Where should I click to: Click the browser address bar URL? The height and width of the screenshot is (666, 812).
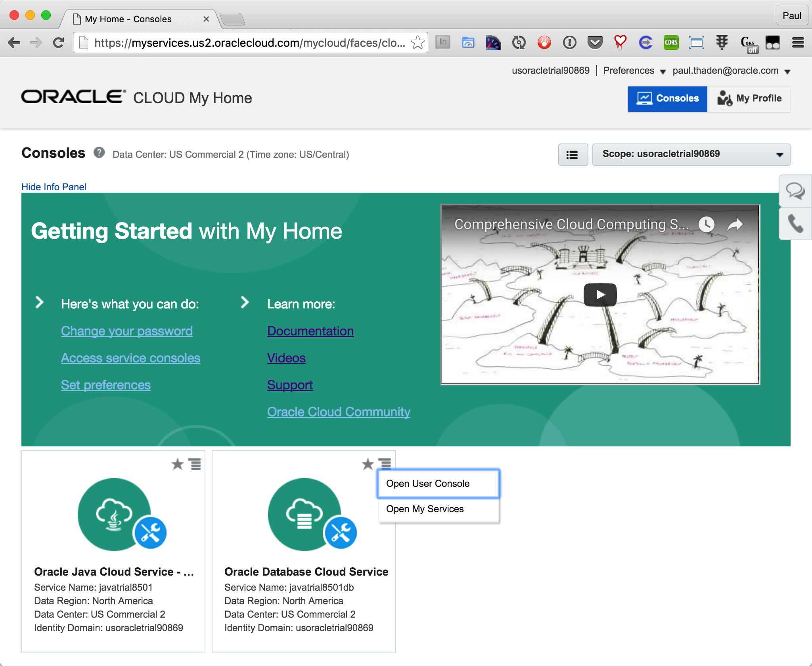249,42
